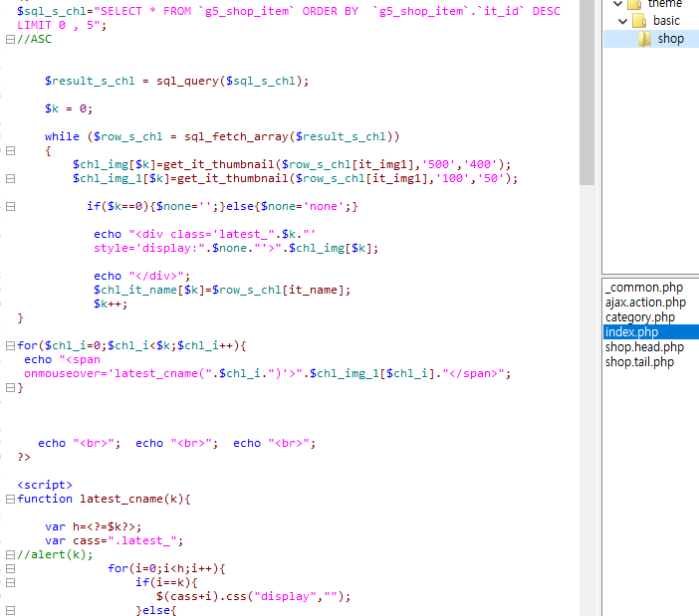Select the basic folder label

pos(666,21)
